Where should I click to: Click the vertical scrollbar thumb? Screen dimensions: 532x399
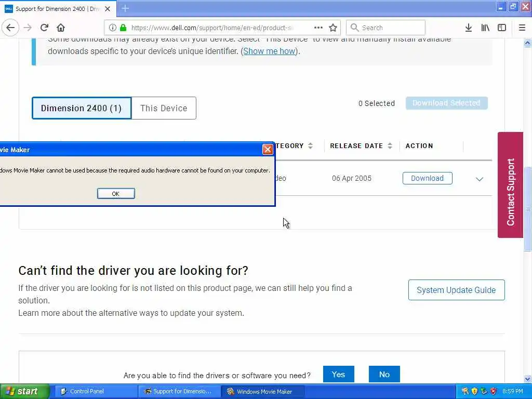coord(528,209)
